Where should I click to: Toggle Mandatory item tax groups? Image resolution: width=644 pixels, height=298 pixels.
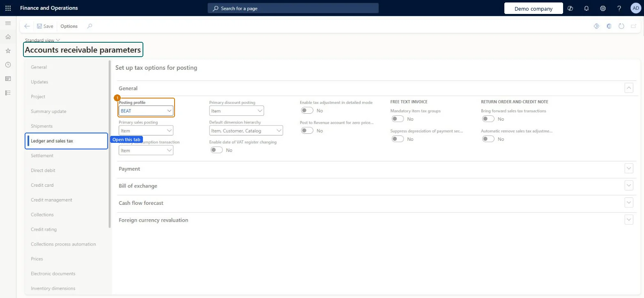pos(398,119)
